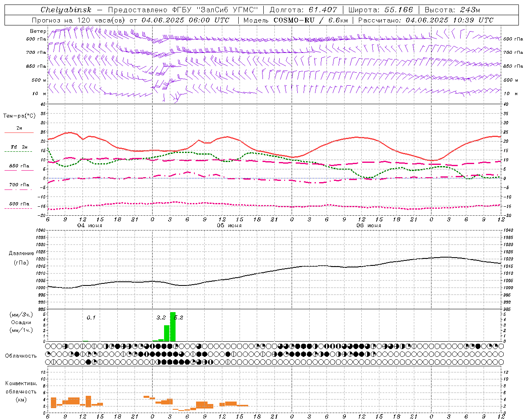Select the 700 гПа temperature legend entry
The height and width of the screenshot is (420, 525).
click(19, 185)
